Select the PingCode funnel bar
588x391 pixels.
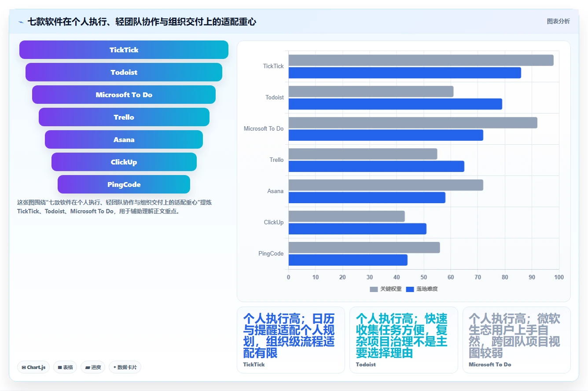coord(124,184)
